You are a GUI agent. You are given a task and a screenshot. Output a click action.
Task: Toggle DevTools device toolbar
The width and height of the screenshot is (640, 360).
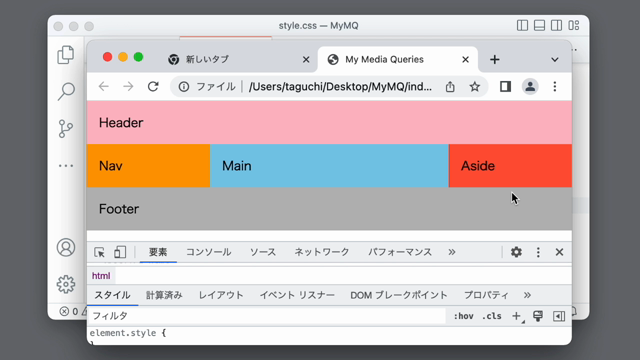(x=120, y=252)
